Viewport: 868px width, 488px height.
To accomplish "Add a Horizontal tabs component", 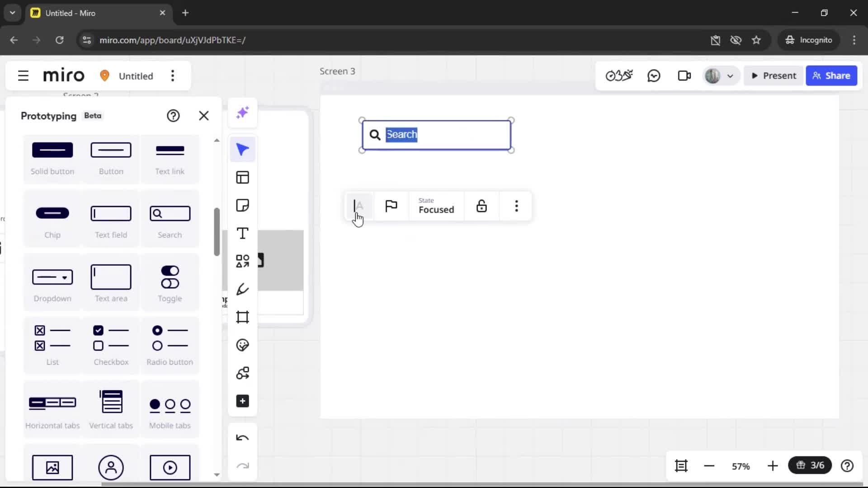I will [x=52, y=409].
